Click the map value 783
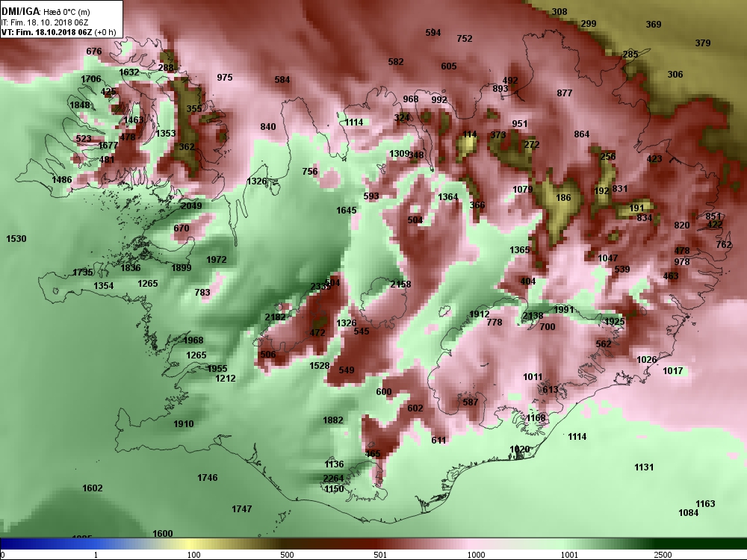The image size is (747, 560). point(202,293)
